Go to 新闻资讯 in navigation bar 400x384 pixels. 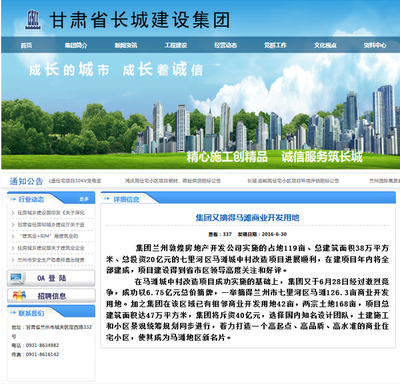click(x=126, y=45)
